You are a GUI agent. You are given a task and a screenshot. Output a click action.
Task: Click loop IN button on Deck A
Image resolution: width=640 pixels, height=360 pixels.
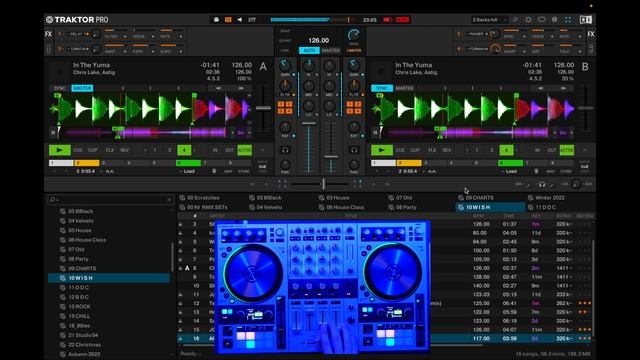tap(215, 150)
